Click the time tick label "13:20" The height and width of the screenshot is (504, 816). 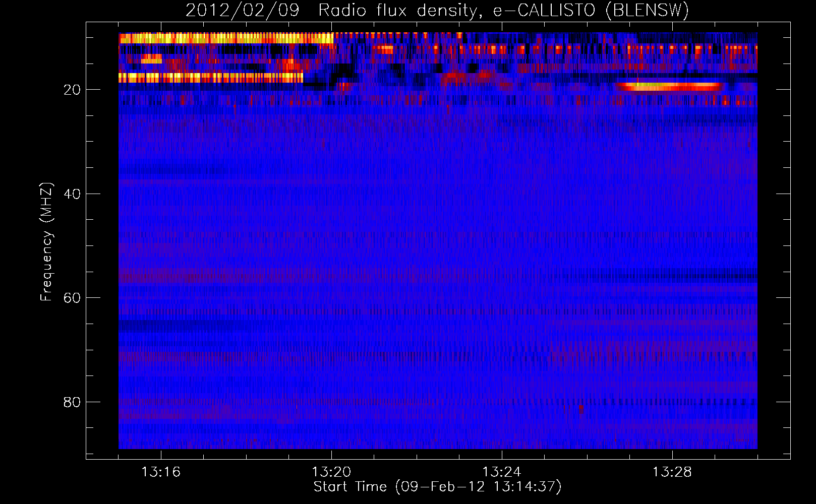(x=331, y=472)
